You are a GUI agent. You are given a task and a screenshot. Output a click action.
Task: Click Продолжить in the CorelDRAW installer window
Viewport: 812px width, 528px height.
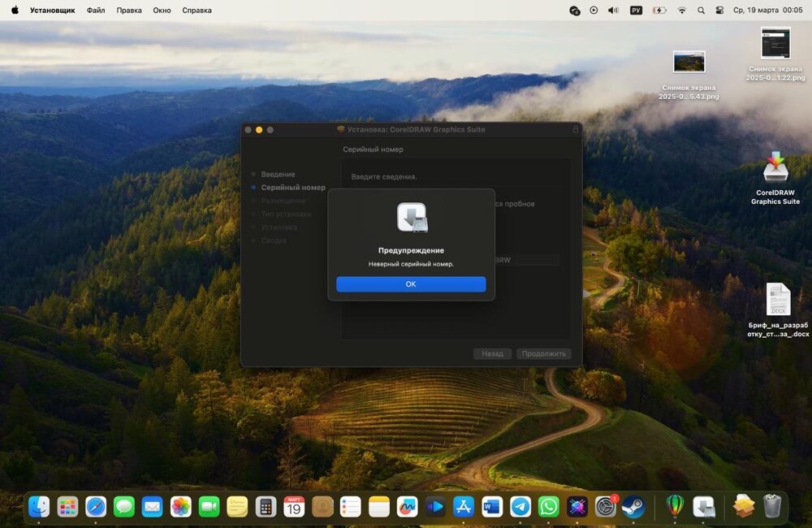click(x=544, y=353)
